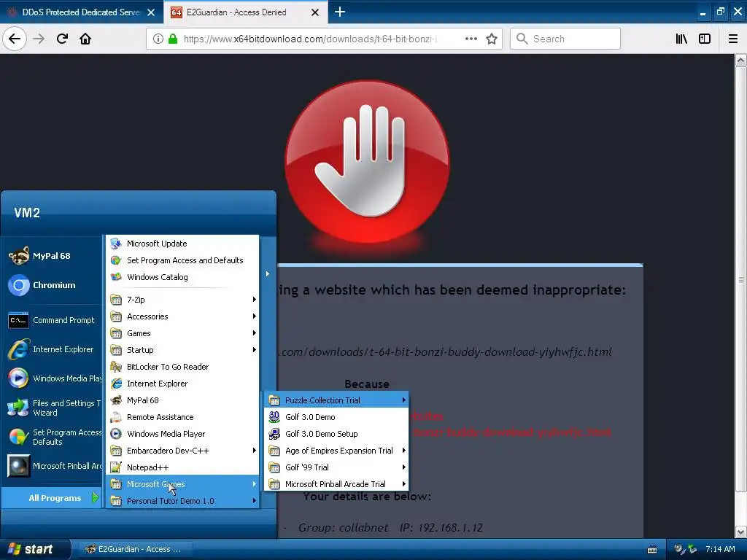Screen dimensions: 747x560
Task: Open Set Program Access and Defaults in All Programs
Action: [183, 260]
